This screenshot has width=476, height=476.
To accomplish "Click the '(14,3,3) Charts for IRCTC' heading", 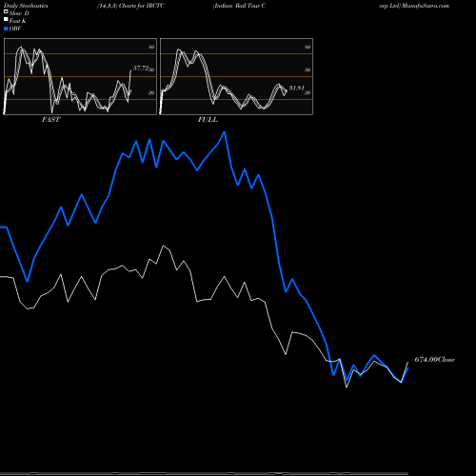I will point(130,6).
